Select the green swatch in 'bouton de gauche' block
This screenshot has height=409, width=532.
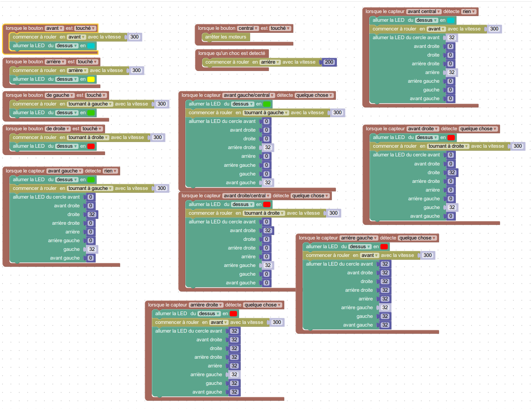pos(91,113)
